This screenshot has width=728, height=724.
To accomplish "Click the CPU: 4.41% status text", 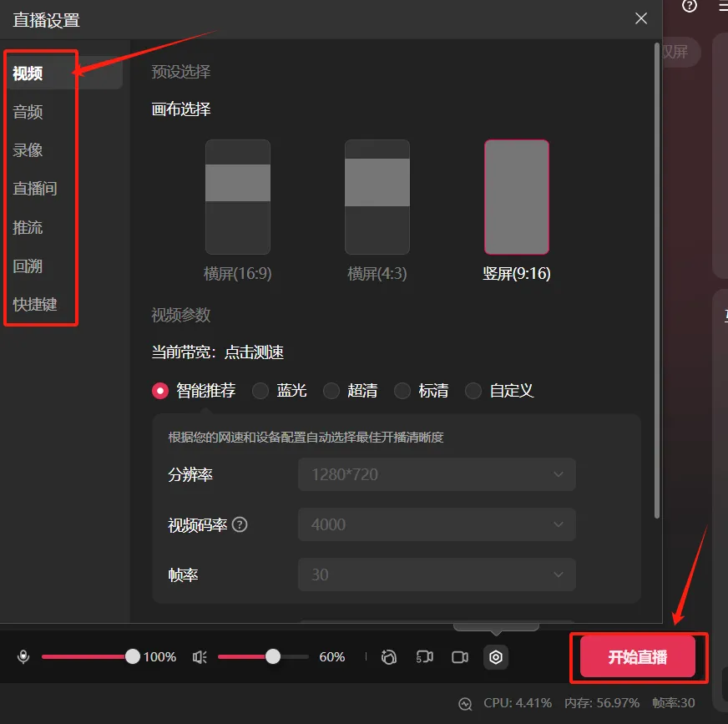I will (x=518, y=703).
